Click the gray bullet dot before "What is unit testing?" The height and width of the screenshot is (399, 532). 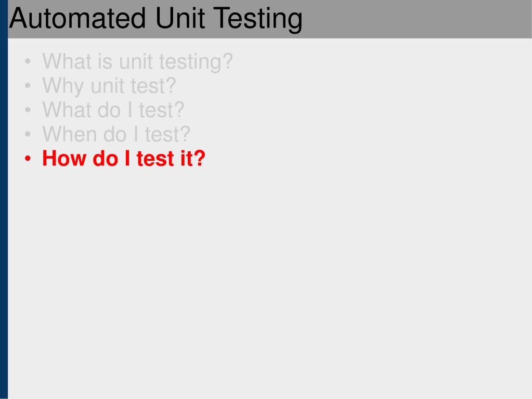click(x=28, y=62)
